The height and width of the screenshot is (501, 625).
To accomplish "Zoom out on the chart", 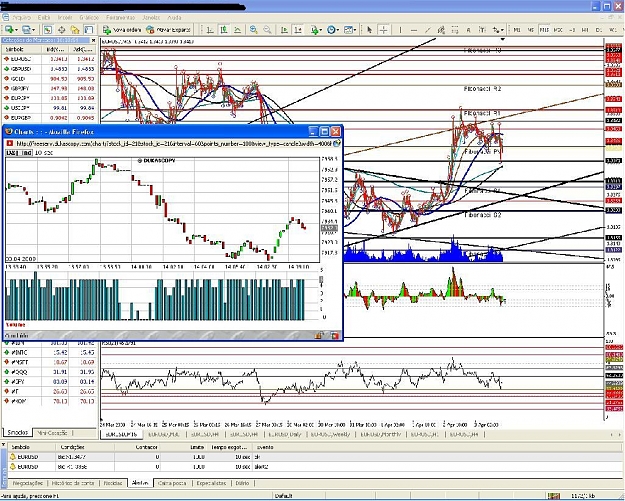I will 267,30.
